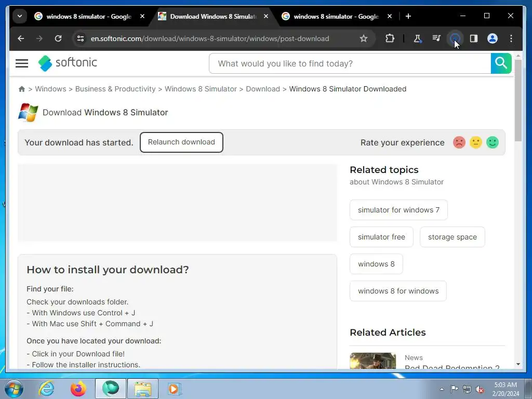Reload the current page

coord(58,38)
